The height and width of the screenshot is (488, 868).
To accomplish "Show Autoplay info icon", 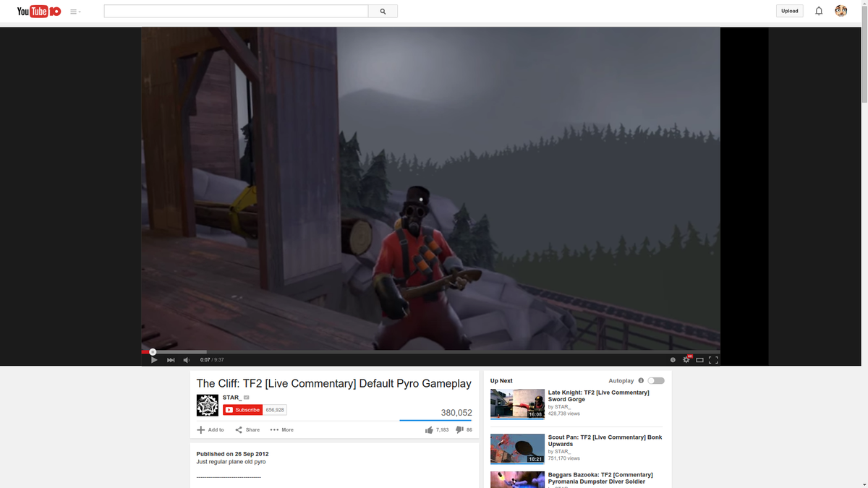I will click(641, 380).
